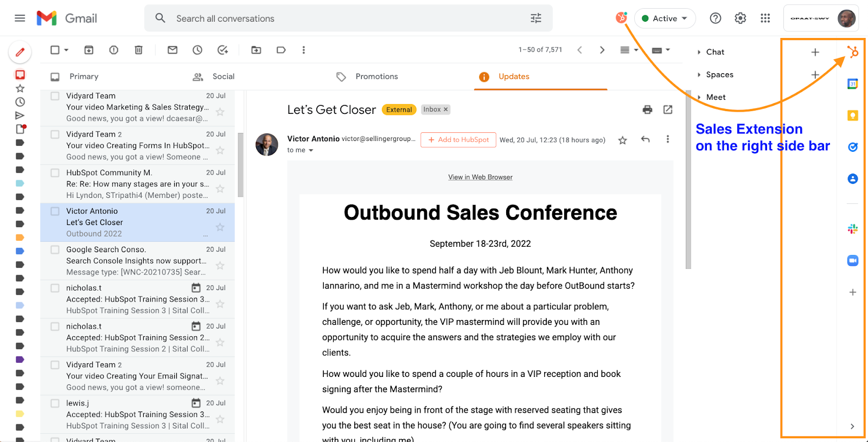Open HubSpot Sales in the side panel
The width and height of the screenshot is (868, 442).
[853, 52]
